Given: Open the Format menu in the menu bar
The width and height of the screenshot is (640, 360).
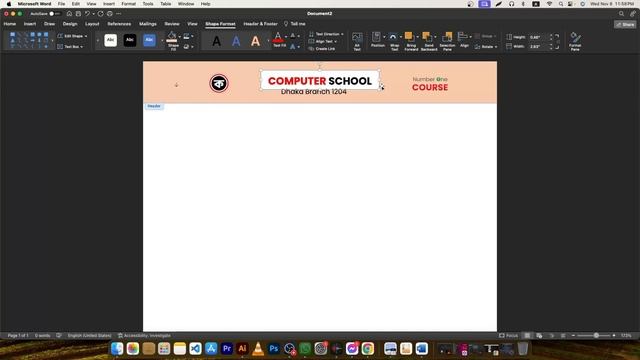Looking at the screenshot, I should (129, 4).
